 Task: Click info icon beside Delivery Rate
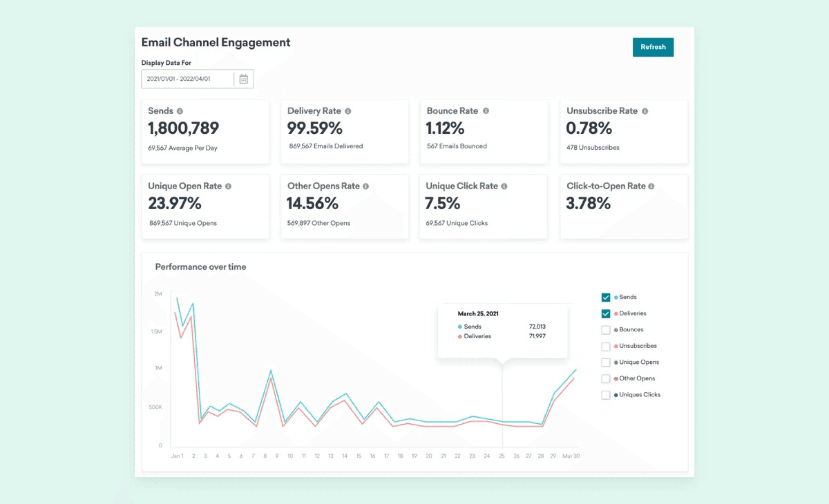click(x=348, y=111)
